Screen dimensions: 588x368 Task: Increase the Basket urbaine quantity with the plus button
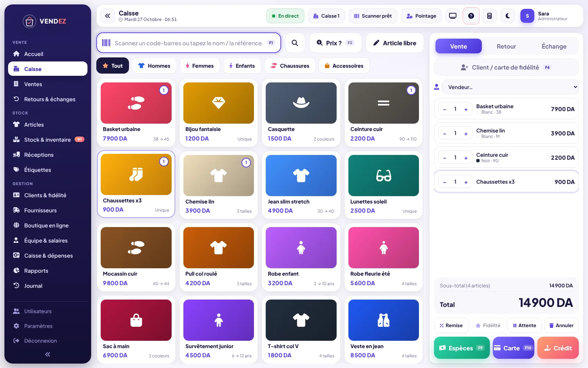pos(466,109)
